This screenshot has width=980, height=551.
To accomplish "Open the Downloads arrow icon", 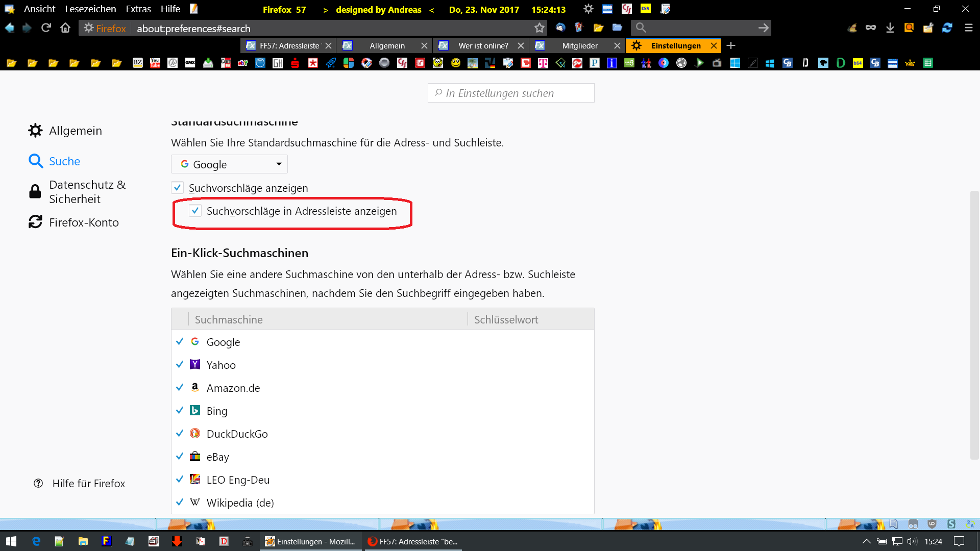I will coord(890,28).
